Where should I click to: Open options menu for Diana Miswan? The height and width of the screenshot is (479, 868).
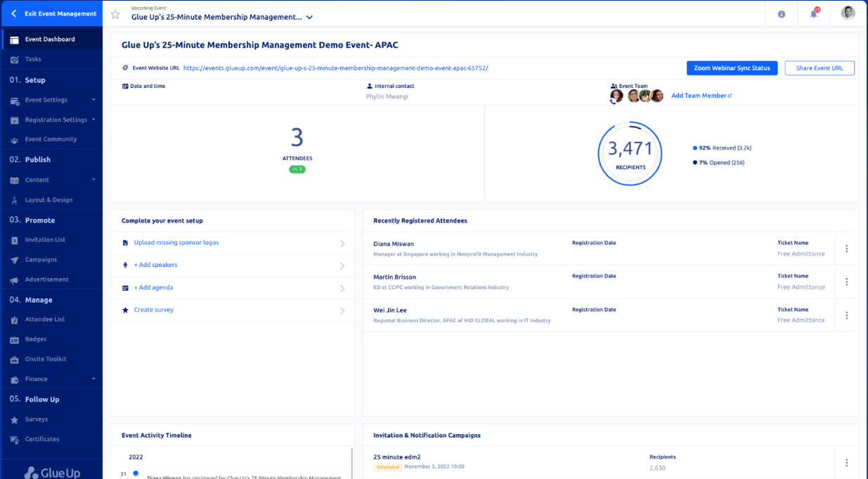[846, 249]
